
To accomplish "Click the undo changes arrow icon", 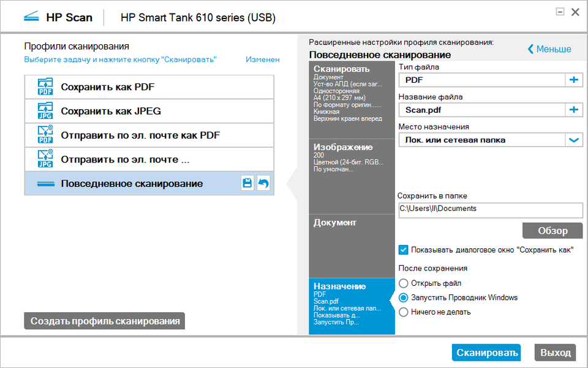I will pos(263,183).
